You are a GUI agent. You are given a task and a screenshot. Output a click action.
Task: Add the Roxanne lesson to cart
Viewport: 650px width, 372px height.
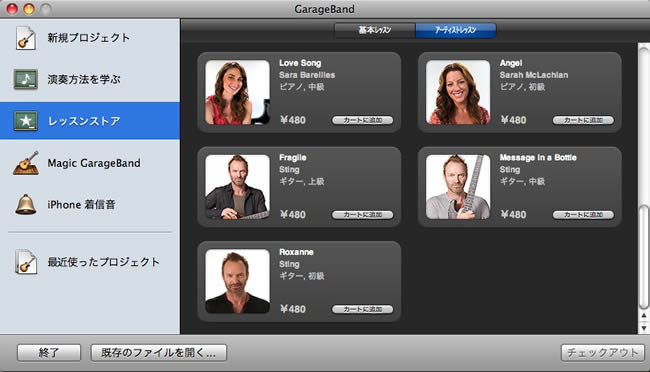pos(363,309)
